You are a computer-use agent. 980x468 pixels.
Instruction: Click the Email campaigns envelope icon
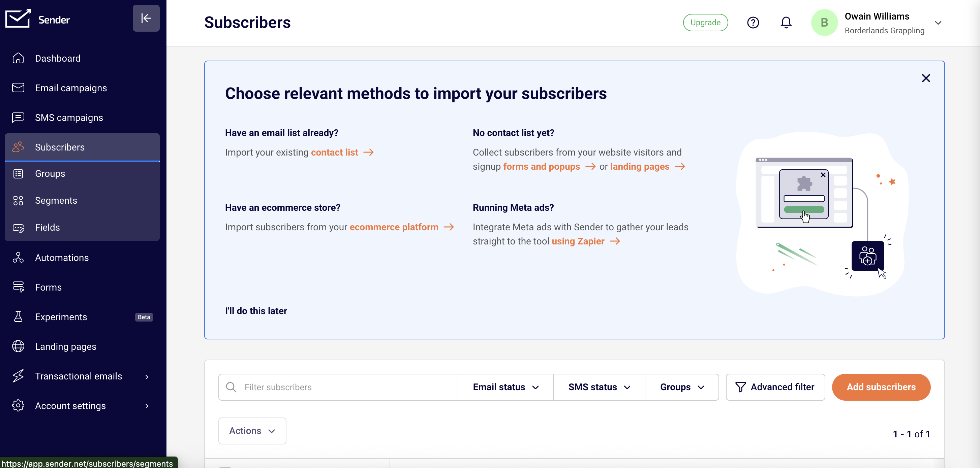pos(18,88)
